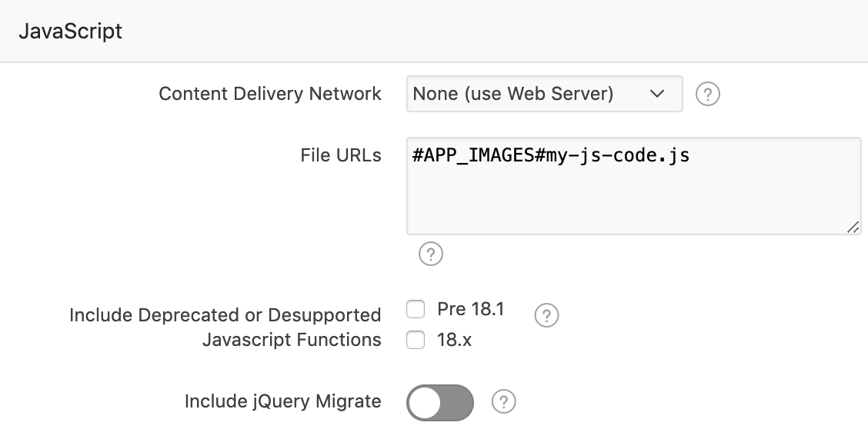Click the Content Delivery Network label
Screen dimensions: 868x429
(270, 94)
